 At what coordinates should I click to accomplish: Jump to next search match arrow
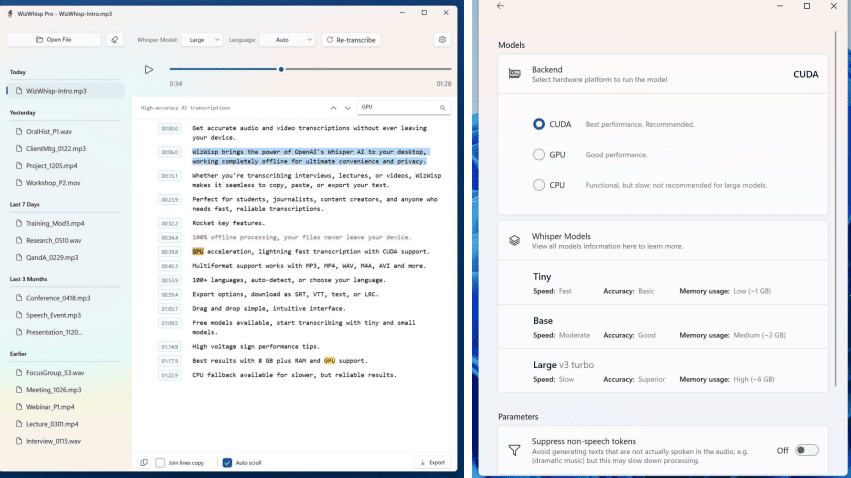coord(347,107)
